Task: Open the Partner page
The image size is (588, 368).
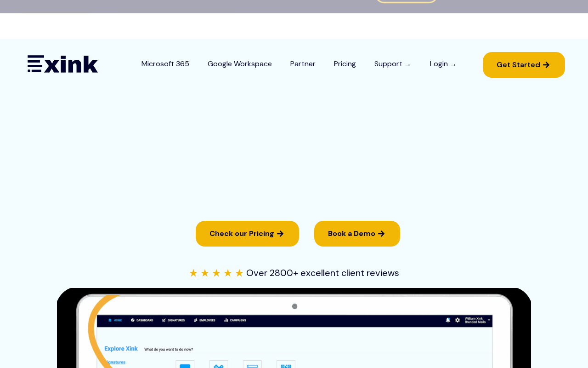Action: (303, 64)
